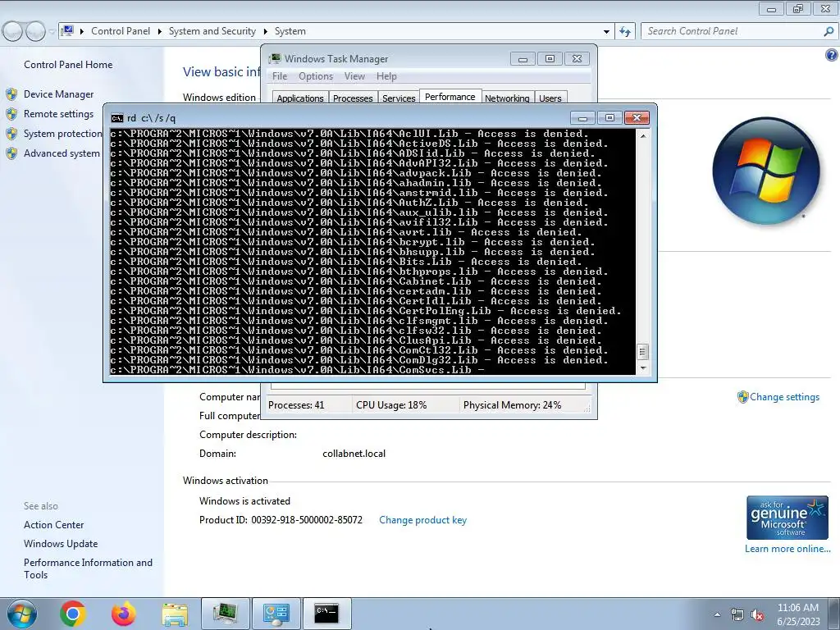840x630 pixels.
Task: Click CPU Usage: 18% in the status bar
Action: tap(391, 405)
